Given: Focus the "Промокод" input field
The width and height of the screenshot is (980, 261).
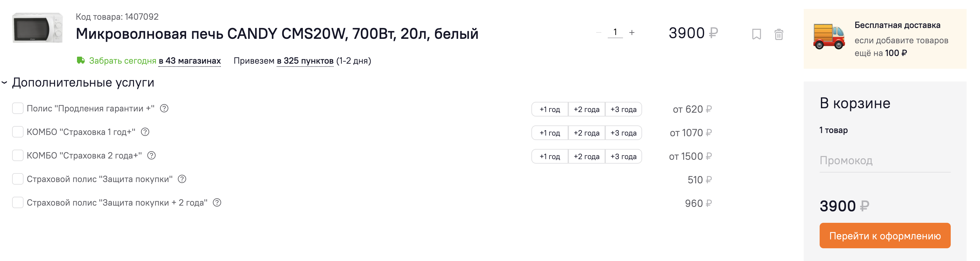Looking at the screenshot, I should [x=885, y=161].
